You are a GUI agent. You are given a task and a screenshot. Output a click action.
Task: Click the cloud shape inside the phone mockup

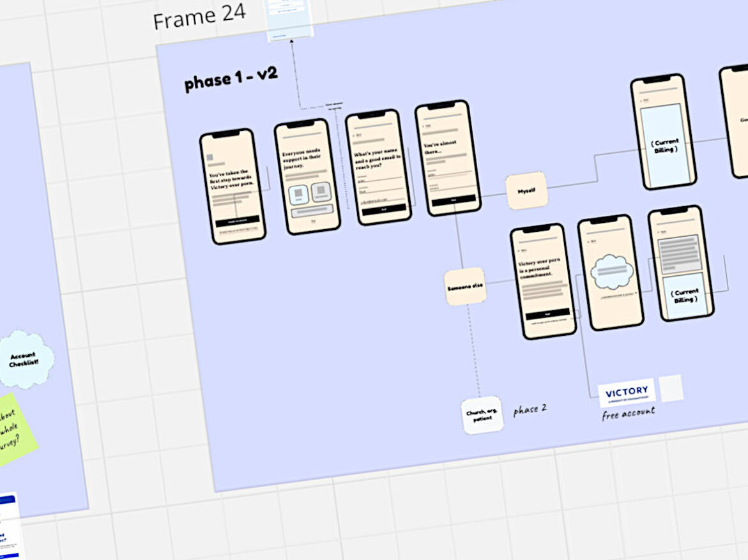coord(611,271)
